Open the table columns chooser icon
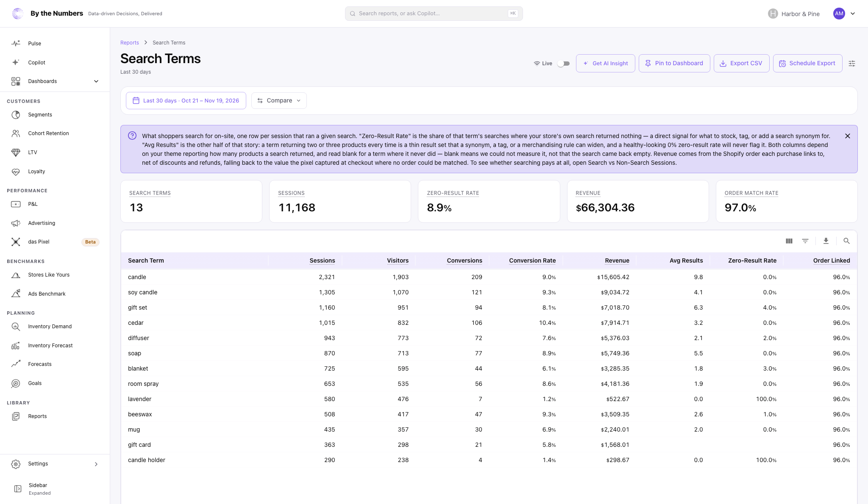868x504 pixels. [789, 241]
